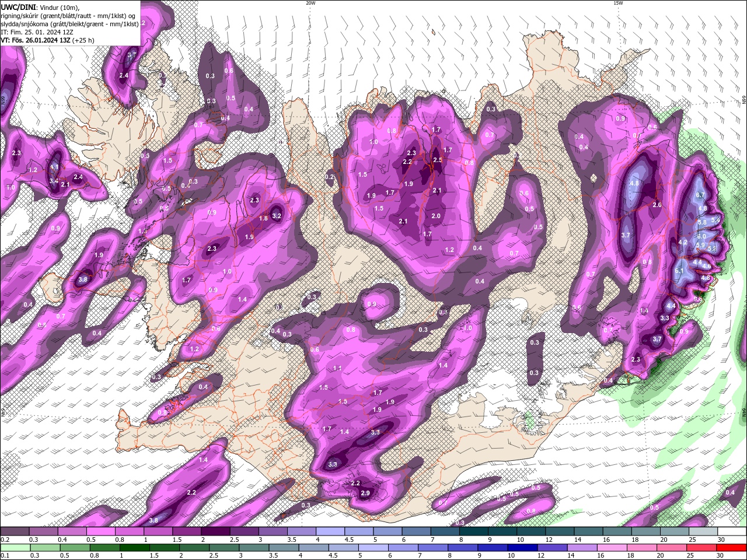Click the 6.0 precipitation value on the map
Image resolution: width=747 pixels, height=560 pixels.
pyautogui.click(x=701, y=236)
